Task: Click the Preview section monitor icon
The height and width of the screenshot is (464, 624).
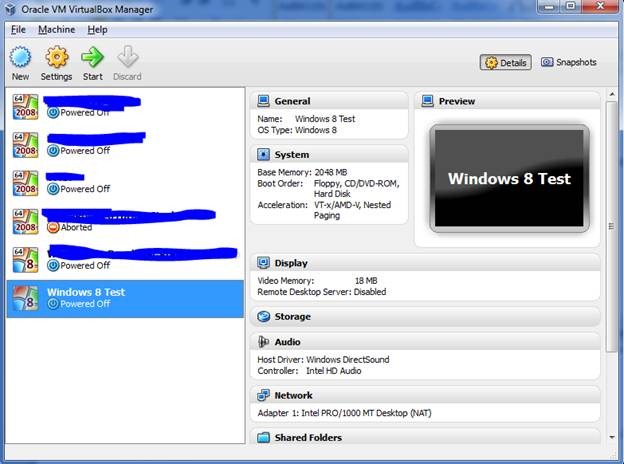Action: click(427, 101)
